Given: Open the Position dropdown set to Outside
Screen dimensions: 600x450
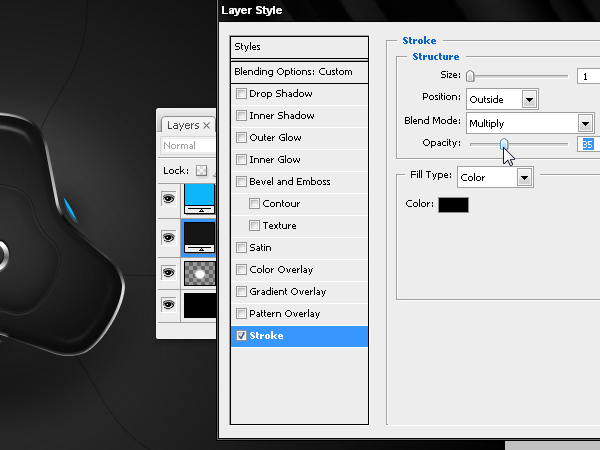Looking at the screenshot, I should pos(502,99).
